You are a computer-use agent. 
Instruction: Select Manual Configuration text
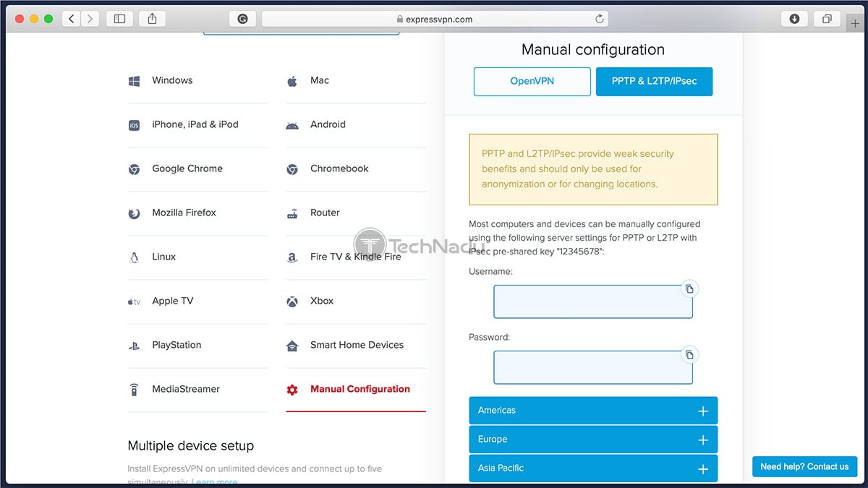tap(360, 389)
